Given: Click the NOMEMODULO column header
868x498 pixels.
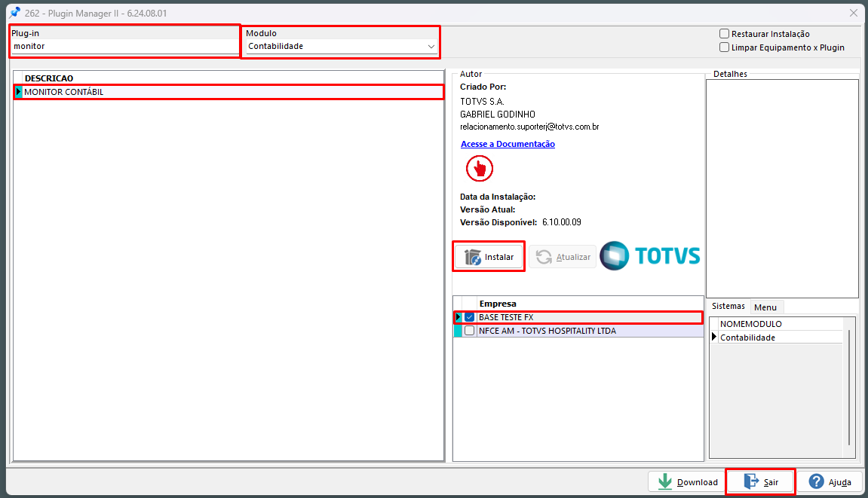Looking at the screenshot, I should coord(781,324).
